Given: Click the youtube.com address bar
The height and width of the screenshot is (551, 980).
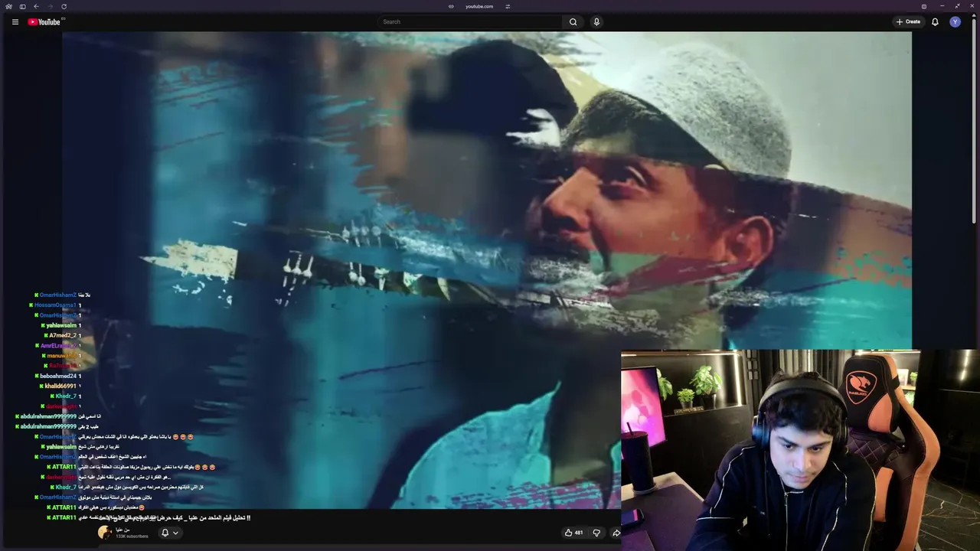Looking at the screenshot, I should 479,6.
